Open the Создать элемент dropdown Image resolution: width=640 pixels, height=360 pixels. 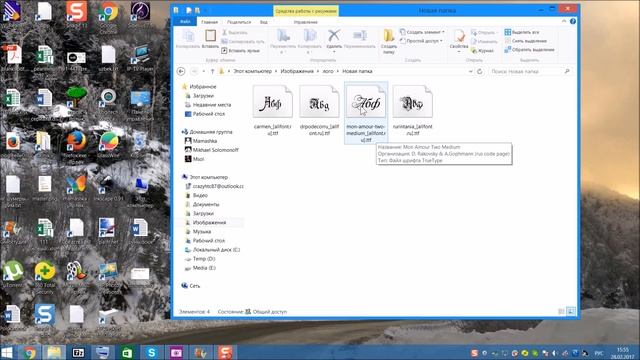[x=422, y=32]
